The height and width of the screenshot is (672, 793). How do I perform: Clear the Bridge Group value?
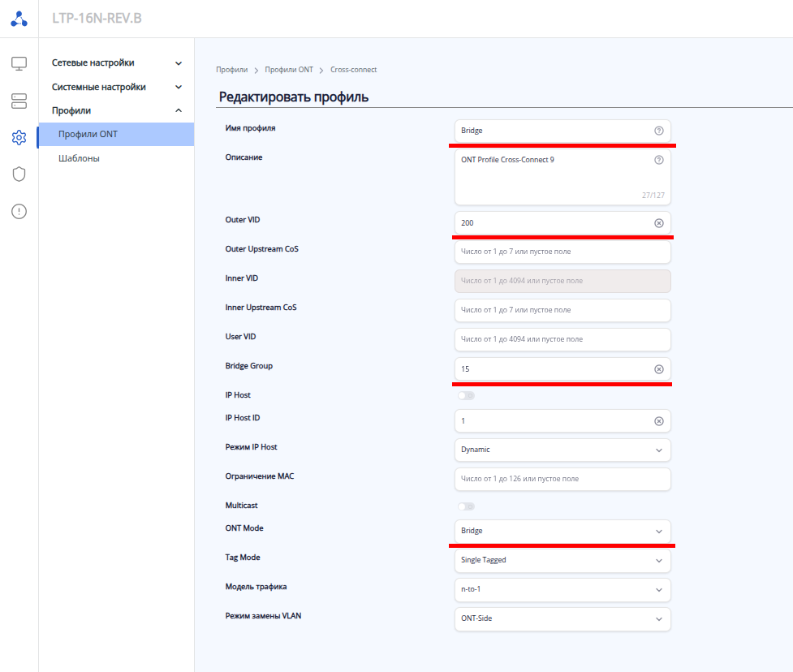(658, 369)
